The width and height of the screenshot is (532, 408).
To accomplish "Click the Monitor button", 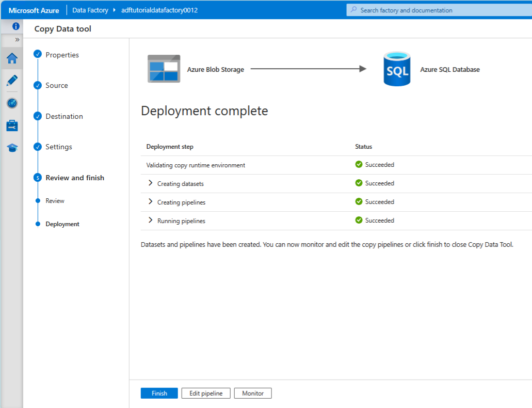I will 253,393.
